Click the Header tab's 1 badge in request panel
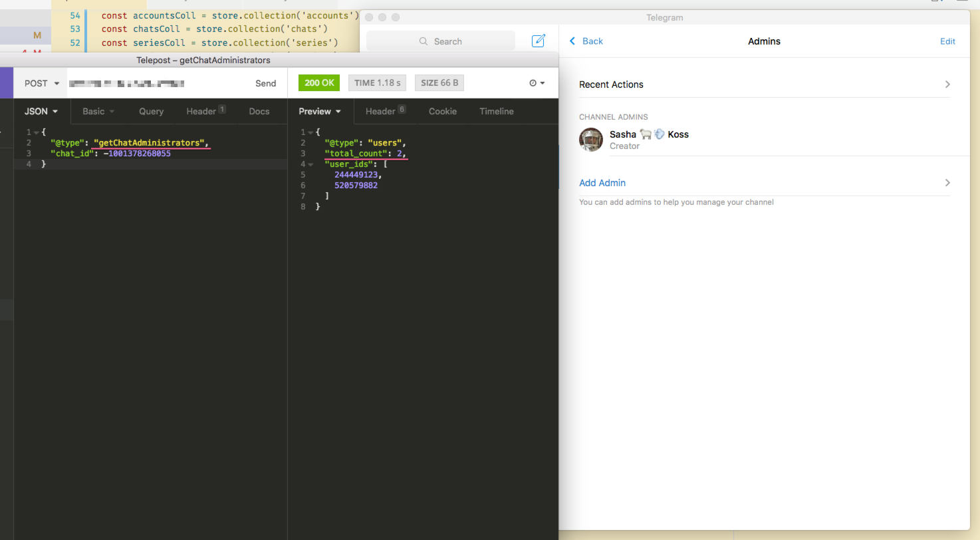This screenshot has width=980, height=540. [x=221, y=108]
